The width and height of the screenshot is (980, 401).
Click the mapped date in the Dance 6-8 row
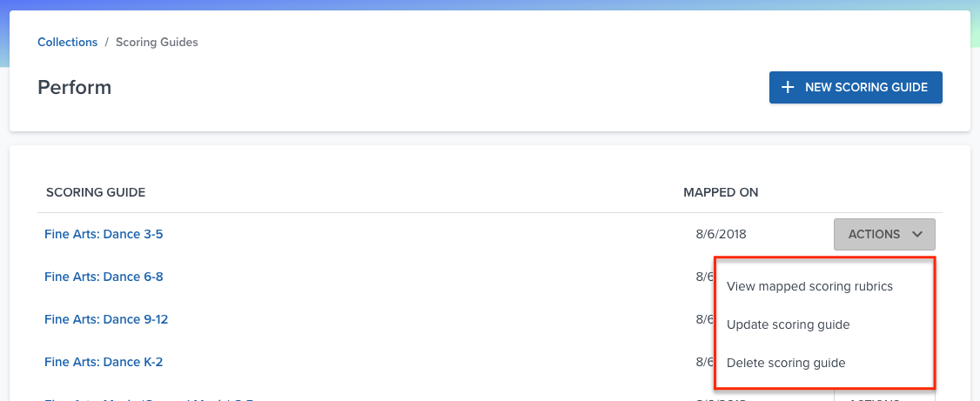(705, 277)
